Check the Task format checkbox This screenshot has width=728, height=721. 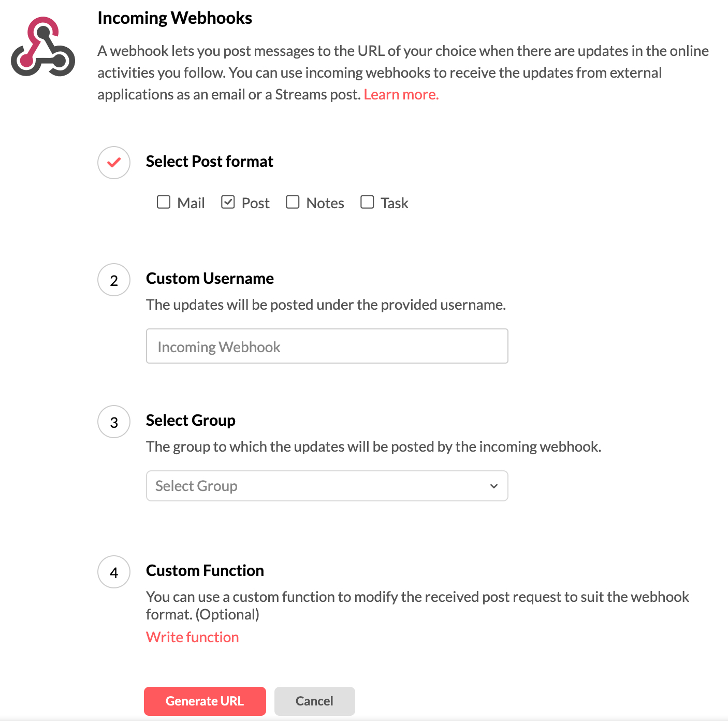(367, 202)
